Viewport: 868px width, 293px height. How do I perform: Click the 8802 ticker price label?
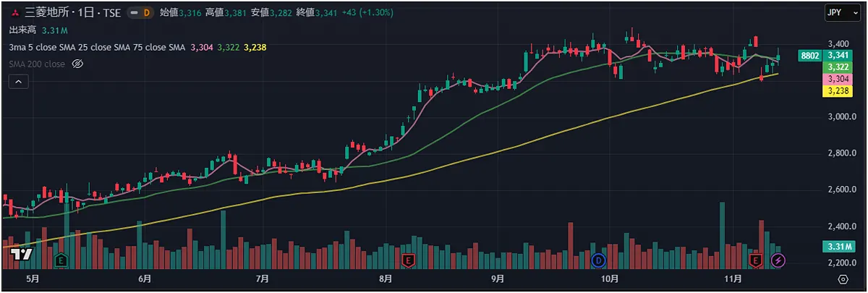[809, 55]
